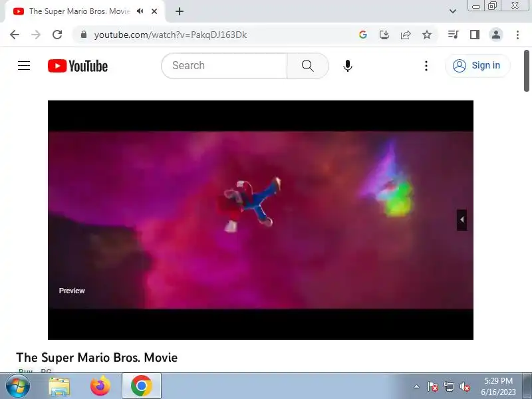
Task: Go to YouTube home via logo
Action: pos(78,66)
